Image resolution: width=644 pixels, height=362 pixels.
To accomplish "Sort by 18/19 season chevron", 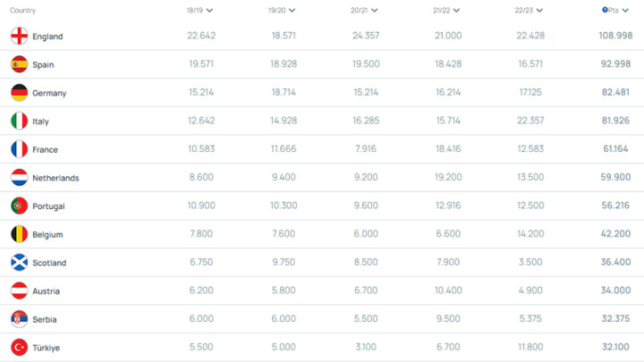I will (x=209, y=10).
